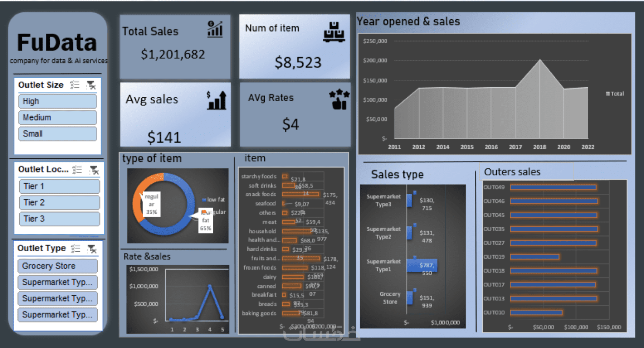Click the Outers sales chart heading
644x348 pixels.
point(512,172)
